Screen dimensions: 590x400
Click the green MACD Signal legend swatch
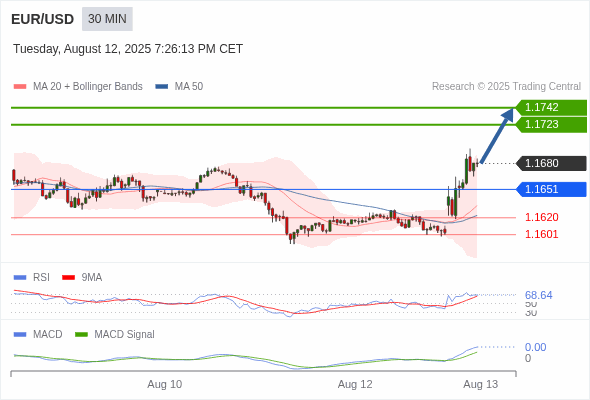point(81,335)
